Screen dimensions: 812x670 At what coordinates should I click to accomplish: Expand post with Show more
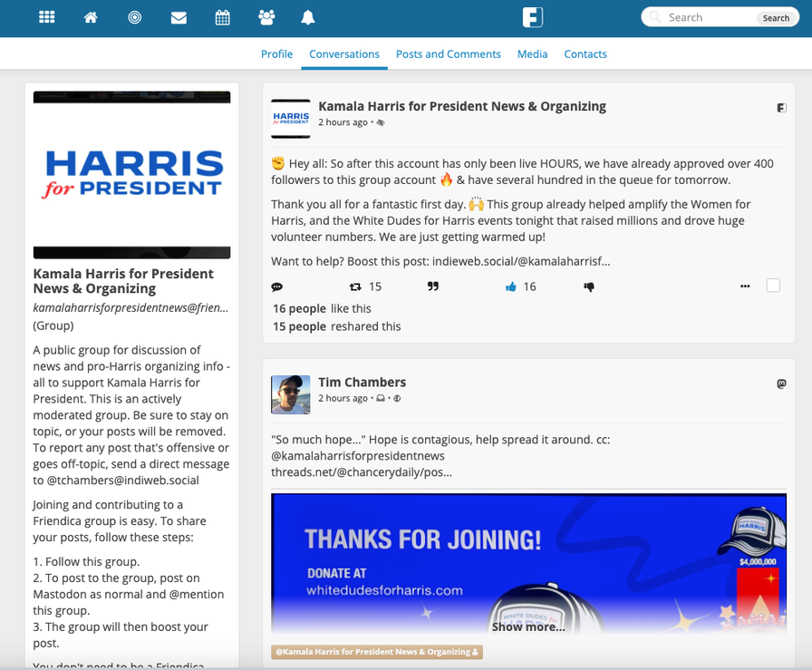528,627
